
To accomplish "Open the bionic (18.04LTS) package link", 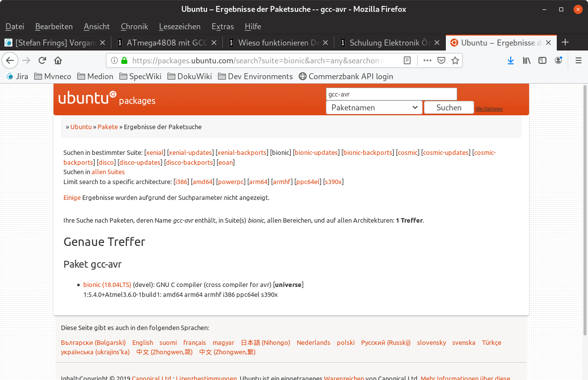I will coord(107,285).
